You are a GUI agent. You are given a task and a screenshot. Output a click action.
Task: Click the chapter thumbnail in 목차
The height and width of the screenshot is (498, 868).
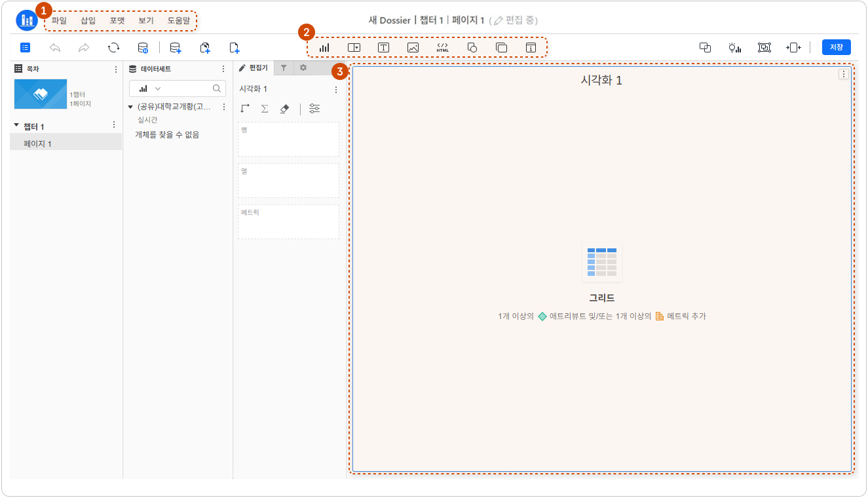(41, 94)
